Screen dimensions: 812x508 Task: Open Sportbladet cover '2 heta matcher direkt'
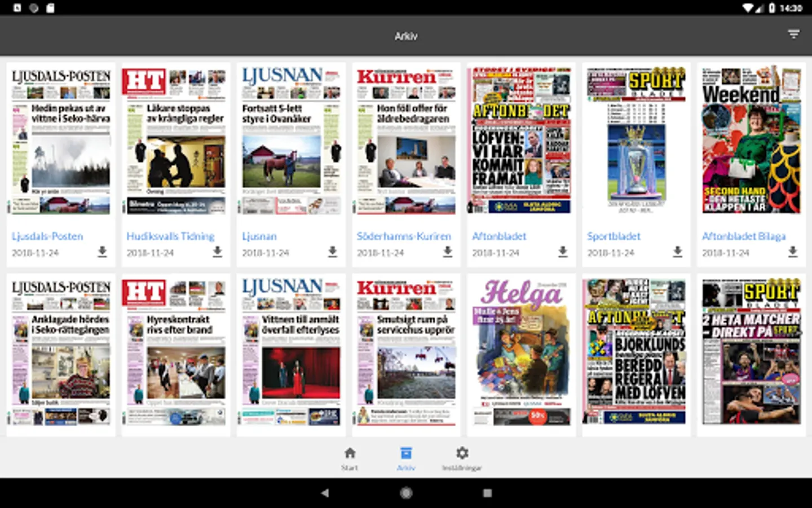[x=751, y=352]
